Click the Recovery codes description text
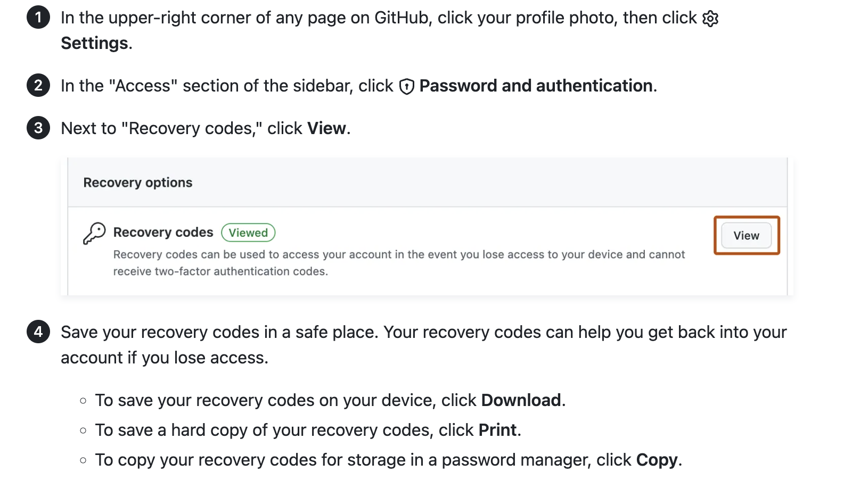The width and height of the screenshot is (868, 480). pyautogui.click(x=398, y=262)
